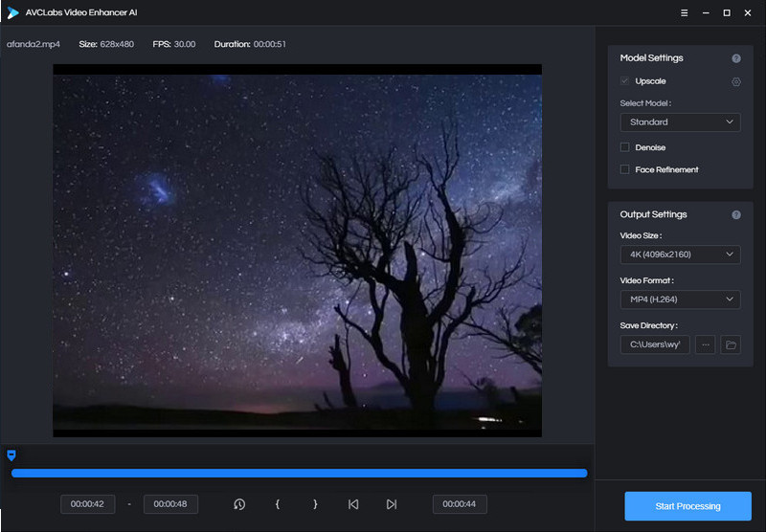Screen dimensions: 766x532
Task: Open Video Size 4K dropdown
Action: pos(680,255)
